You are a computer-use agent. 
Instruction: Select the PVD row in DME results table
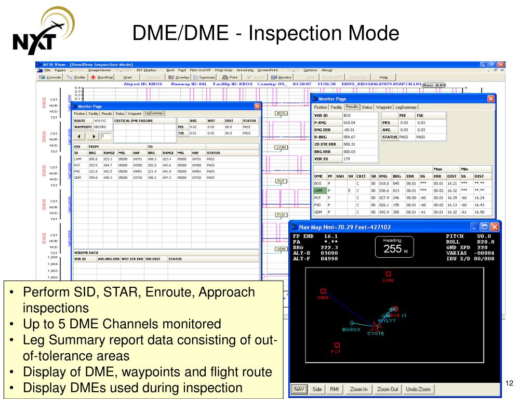click(x=403, y=205)
